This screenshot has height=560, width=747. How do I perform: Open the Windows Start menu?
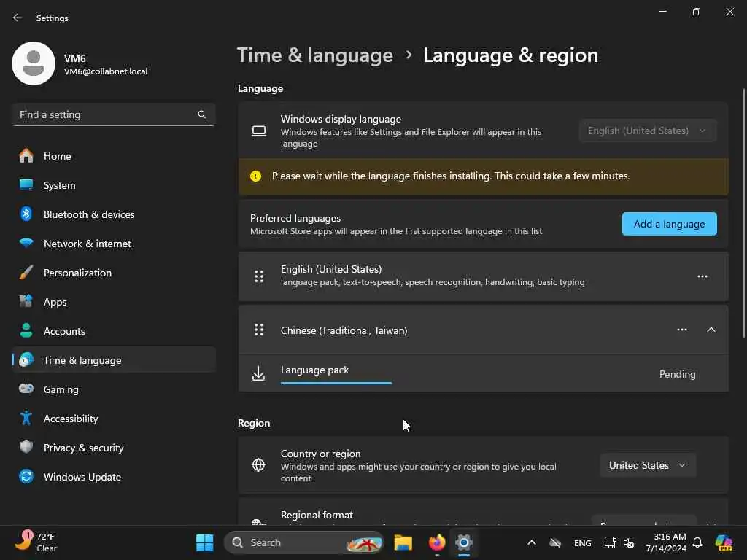(205, 542)
